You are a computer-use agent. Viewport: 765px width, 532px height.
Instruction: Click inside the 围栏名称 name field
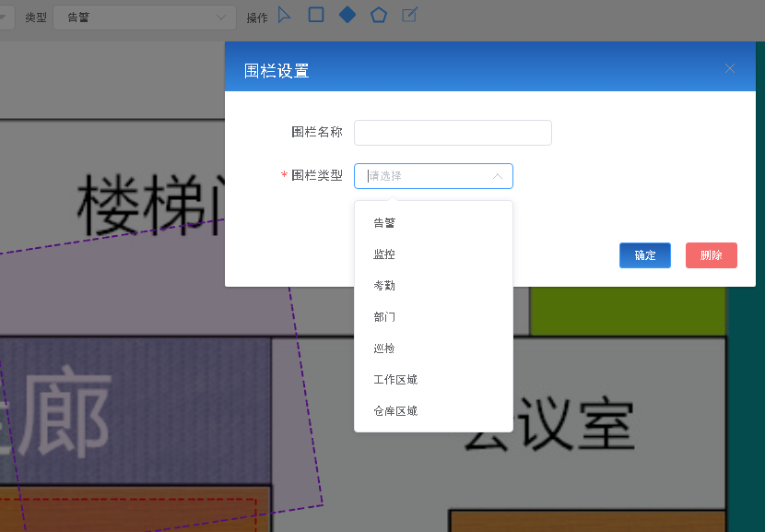click(453, 133)
